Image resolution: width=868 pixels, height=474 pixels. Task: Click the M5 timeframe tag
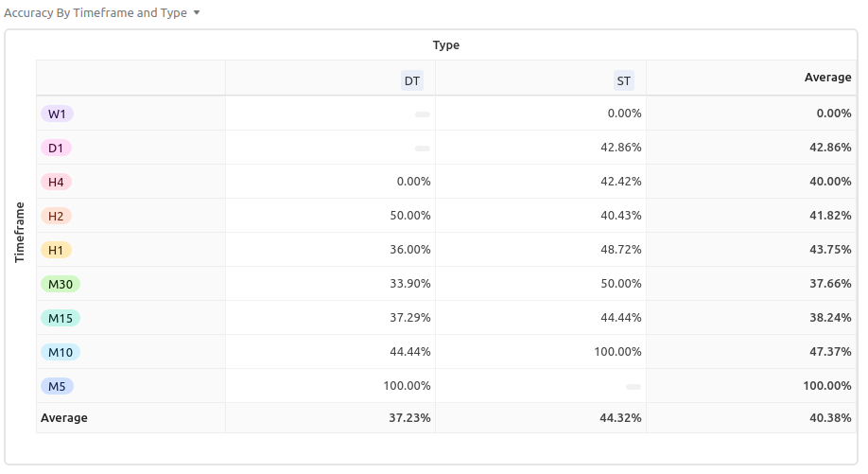[x=57, y=386]
